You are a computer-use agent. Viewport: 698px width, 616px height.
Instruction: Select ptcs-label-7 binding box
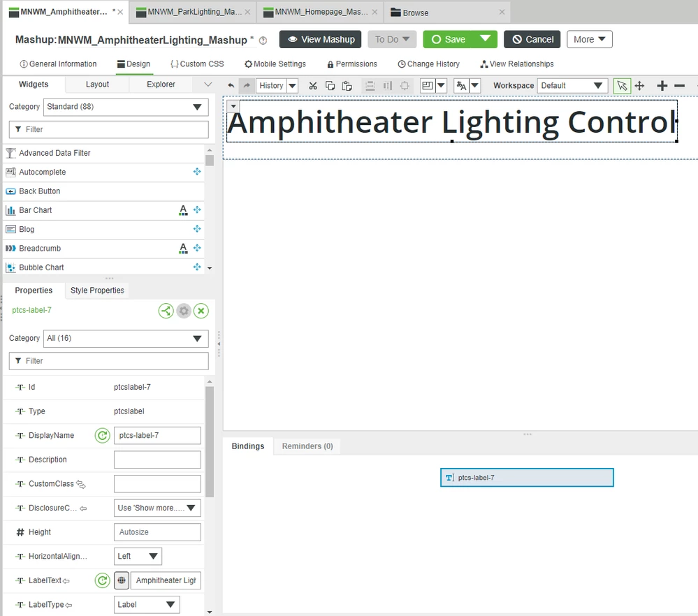527,478
